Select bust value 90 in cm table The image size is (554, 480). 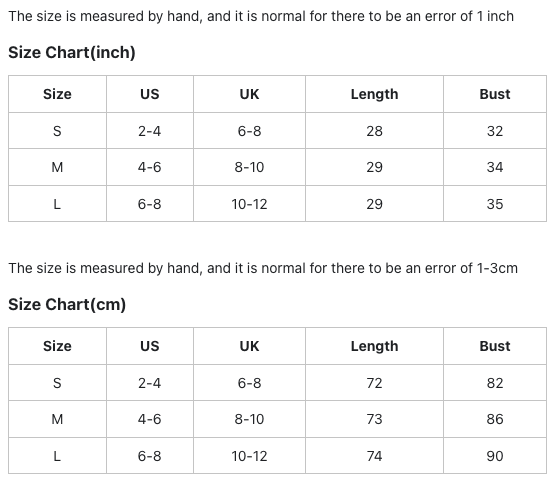pos(495,456)
